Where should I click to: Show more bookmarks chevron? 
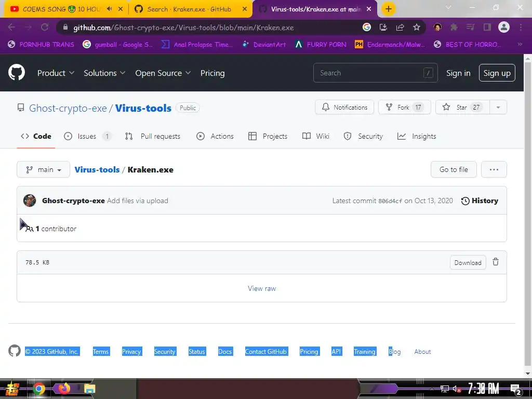(520, 44)
